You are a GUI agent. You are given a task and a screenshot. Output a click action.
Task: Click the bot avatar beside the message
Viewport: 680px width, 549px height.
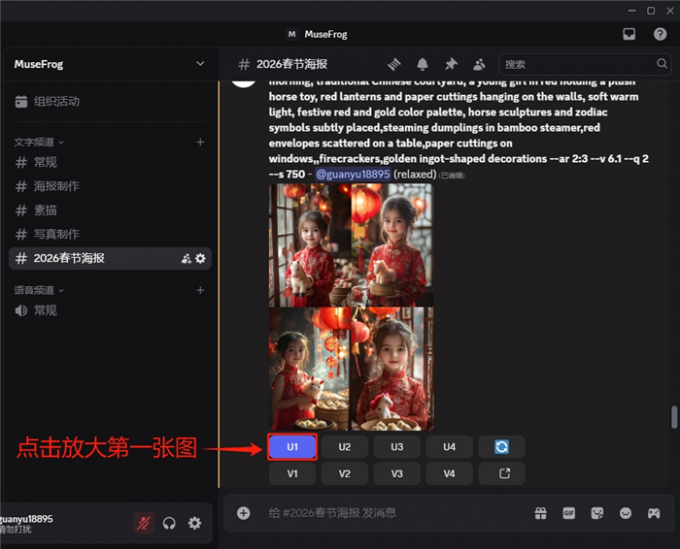[243, 84]
